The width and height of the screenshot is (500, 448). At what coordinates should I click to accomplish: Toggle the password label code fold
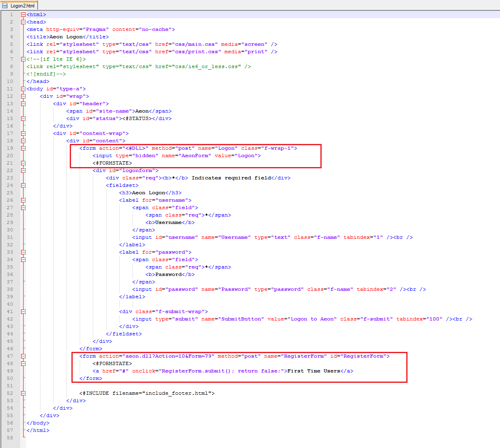click(23, 252)
